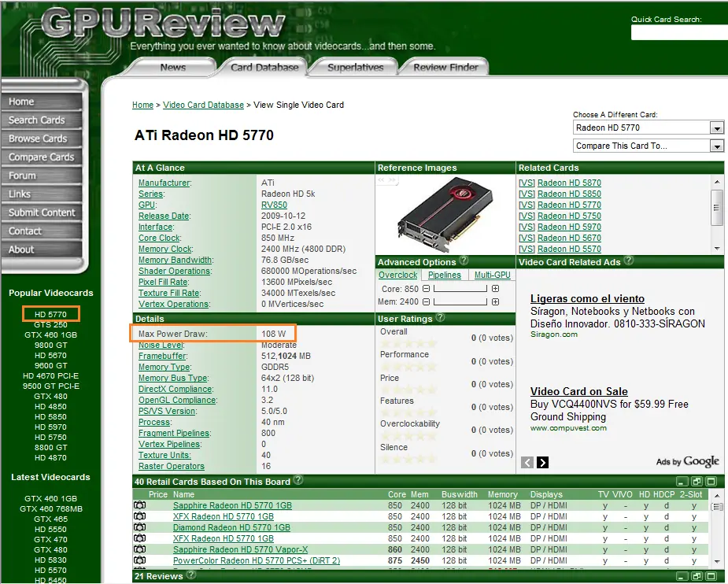
Task: Open Forum from the sidebar
Action: coord(42,176)
